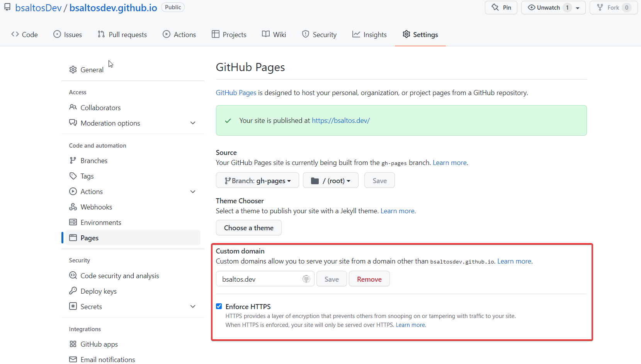The height and width of the screenshot is (364, 641).
Task: Click the General gear icon in sidebar
Action: click(73, 70)
